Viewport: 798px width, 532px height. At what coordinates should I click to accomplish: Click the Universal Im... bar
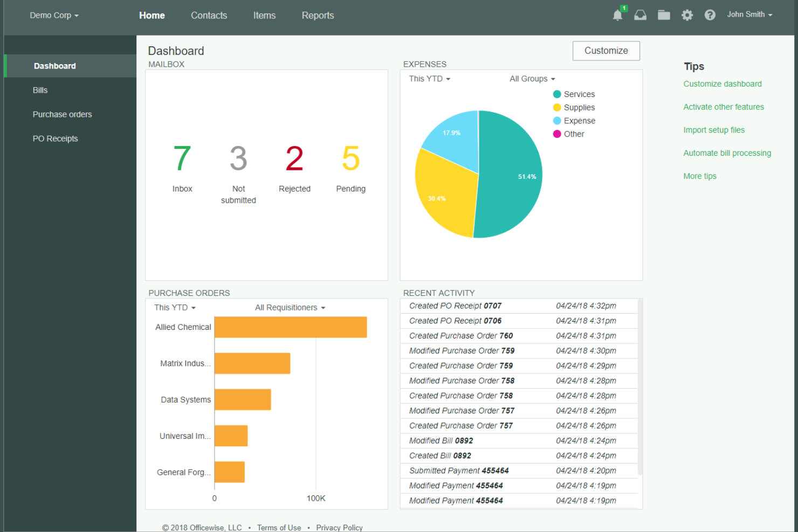click(x=231, y=436)
